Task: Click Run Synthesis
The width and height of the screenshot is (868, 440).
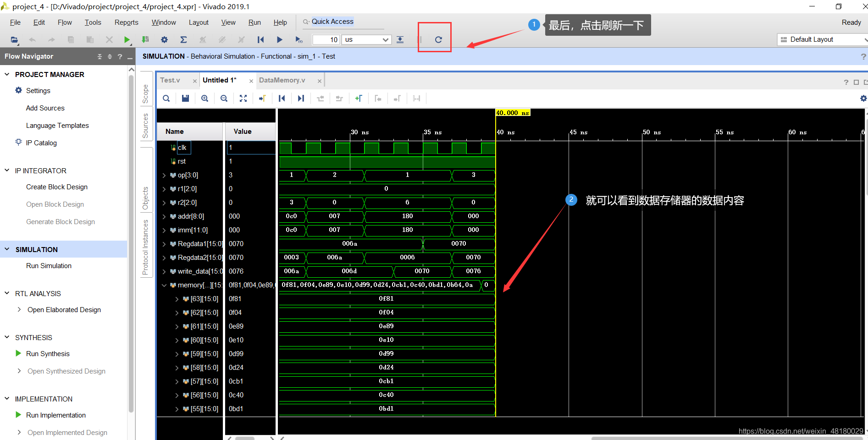Action: (48, 354)
